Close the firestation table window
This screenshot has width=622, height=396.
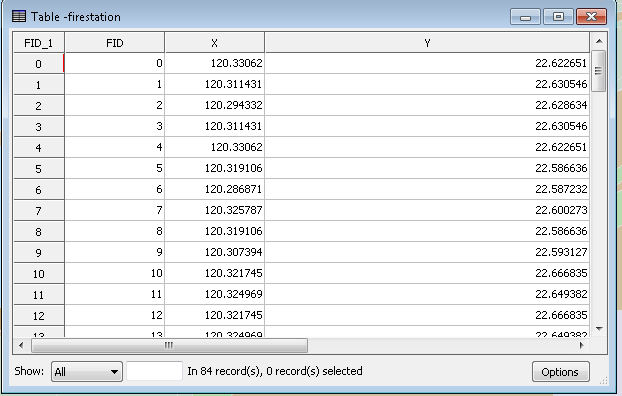(591, 17)
